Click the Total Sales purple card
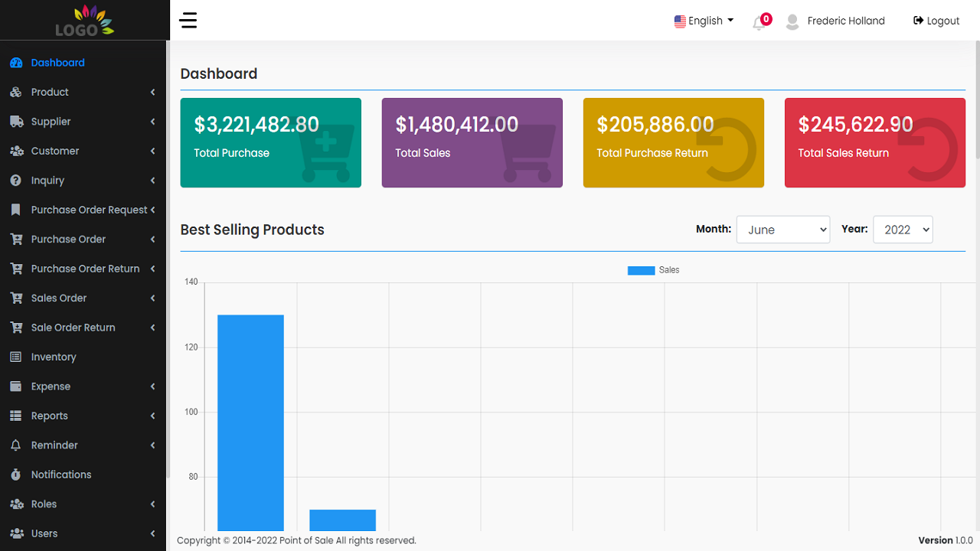This screenshot has height=551, width=980. [x=472, y=142]
